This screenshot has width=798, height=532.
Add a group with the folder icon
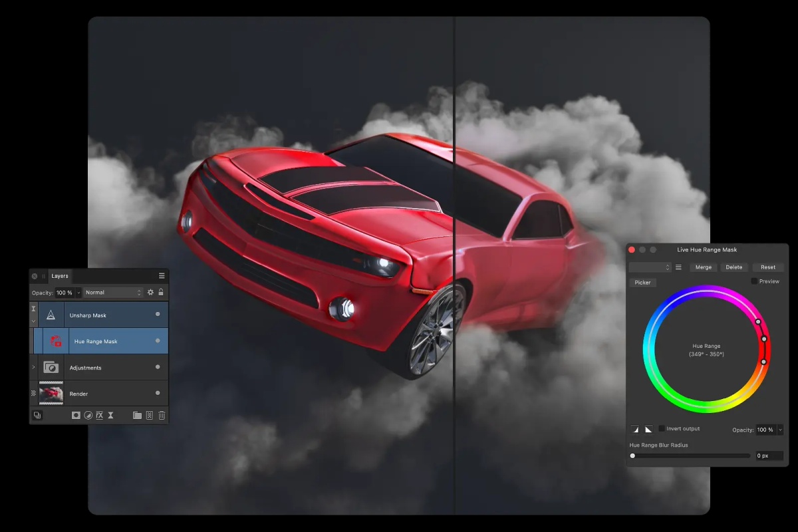pyautogui.click(x=137, y=416)
